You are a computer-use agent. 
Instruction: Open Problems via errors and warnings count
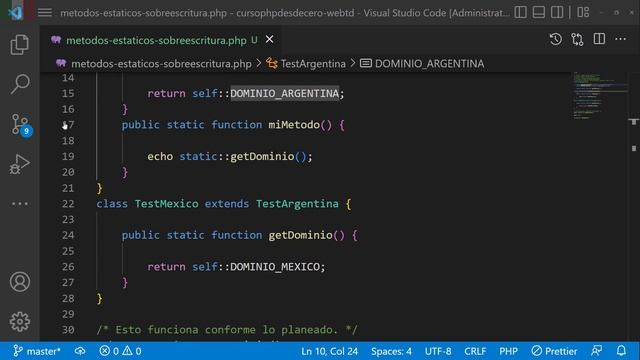(120, 351)
